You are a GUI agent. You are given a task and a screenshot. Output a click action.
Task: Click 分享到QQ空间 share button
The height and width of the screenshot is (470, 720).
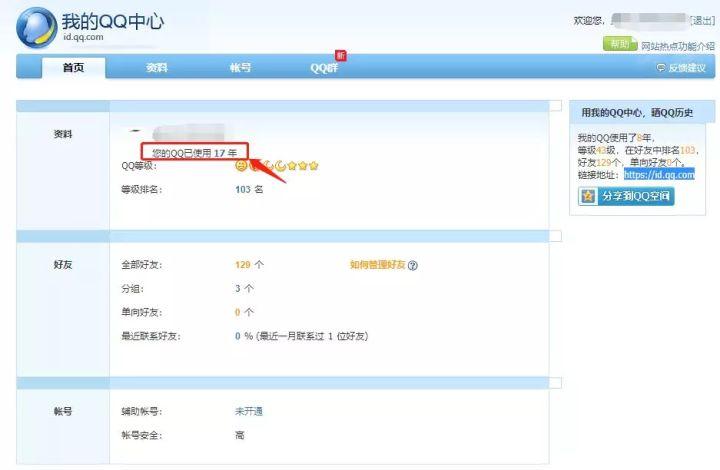(626, 196)
